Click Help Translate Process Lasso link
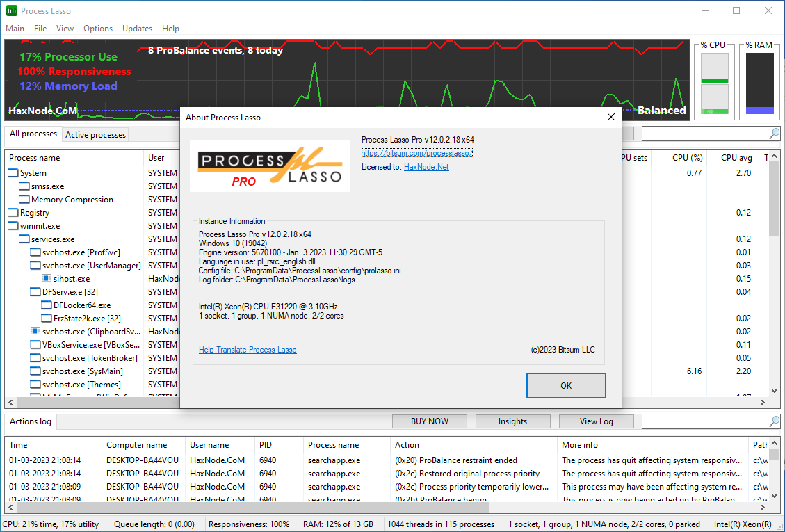Screen dimensions: 785x532 248,350
